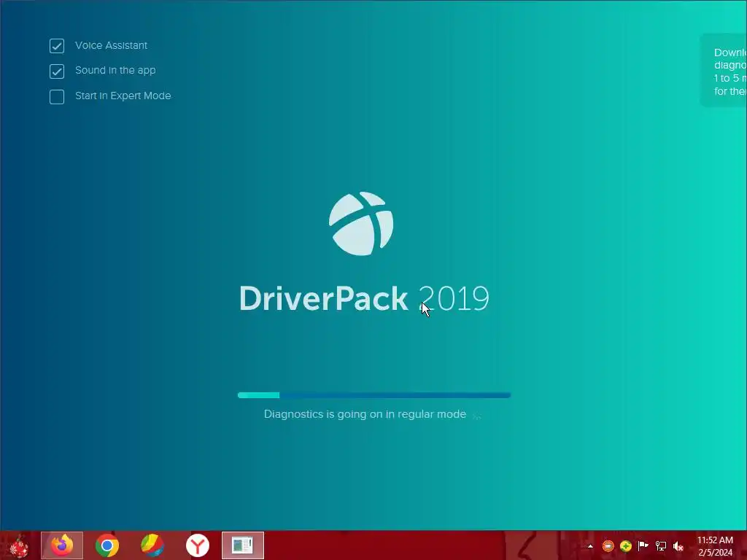Open the Start menu ornament button
The width and height of the screenshot is (747, 560).
point(19,545)
